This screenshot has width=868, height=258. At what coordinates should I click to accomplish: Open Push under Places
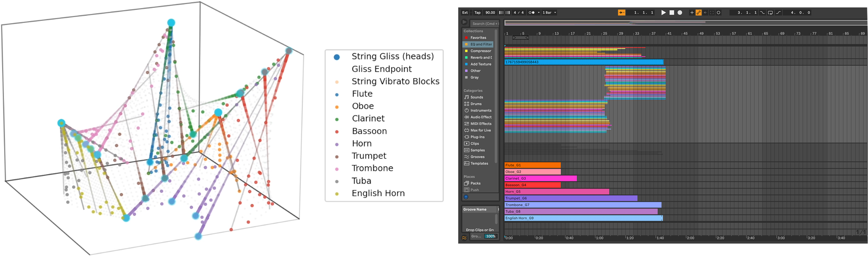(x=478, y=190)
